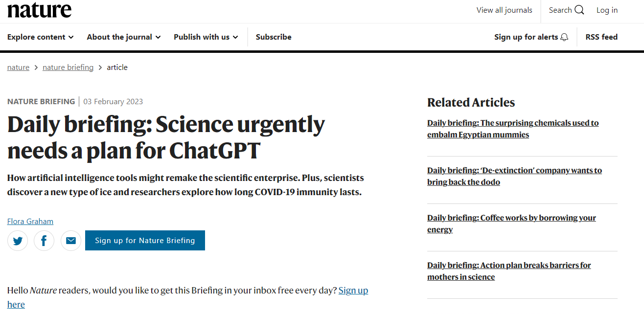Go to nature briefing breadcrumb
The image size is (644, 314).
68,67
